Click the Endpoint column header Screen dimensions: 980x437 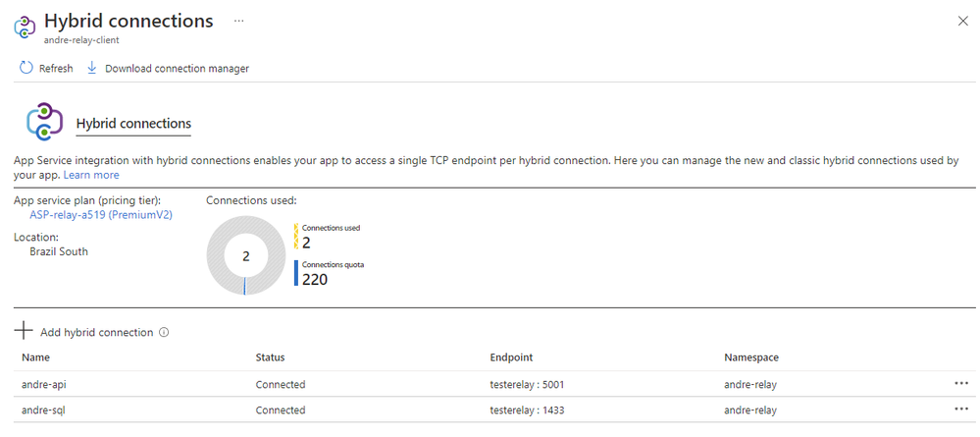tap(511, 357)
